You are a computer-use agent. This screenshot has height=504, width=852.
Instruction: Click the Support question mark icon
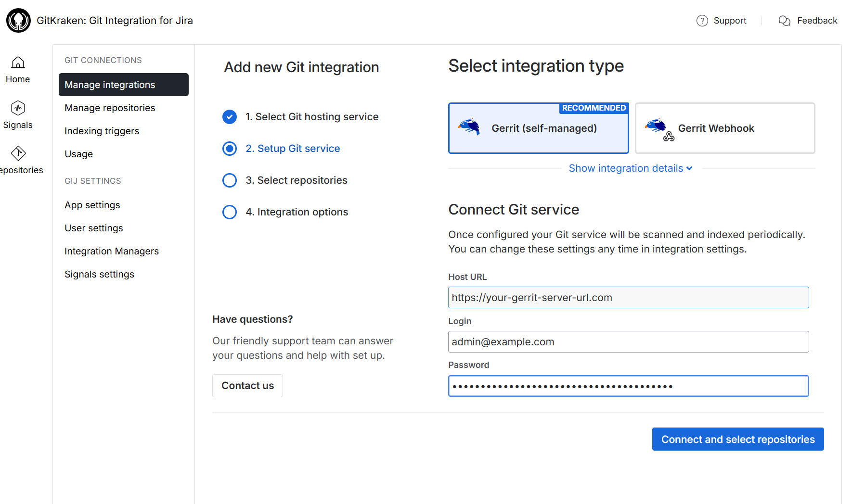[702, 21]
